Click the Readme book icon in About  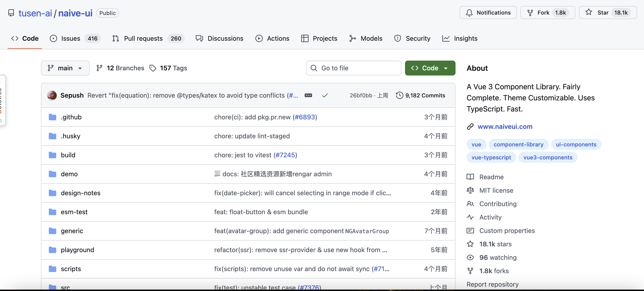(x=471, y=177)
